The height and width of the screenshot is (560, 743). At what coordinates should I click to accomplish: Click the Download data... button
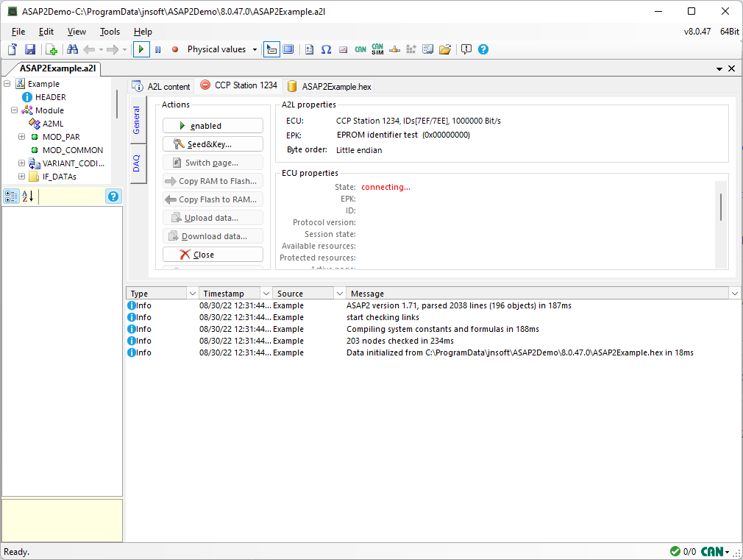click(213, 236)
